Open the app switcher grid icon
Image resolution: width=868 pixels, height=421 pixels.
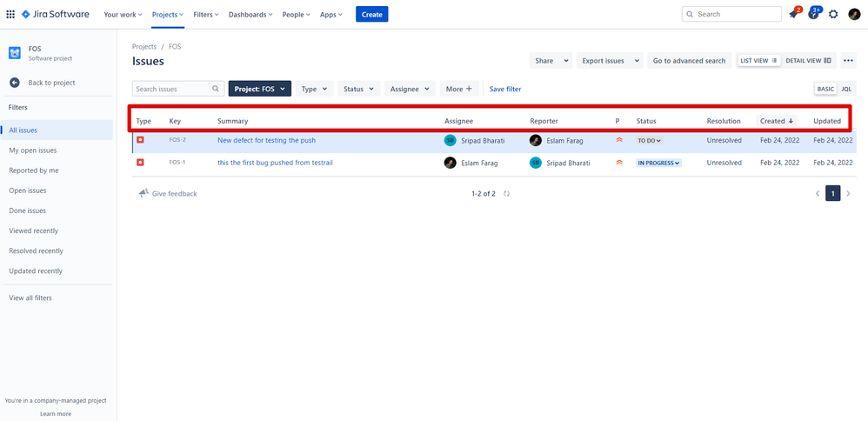point(10,15)
